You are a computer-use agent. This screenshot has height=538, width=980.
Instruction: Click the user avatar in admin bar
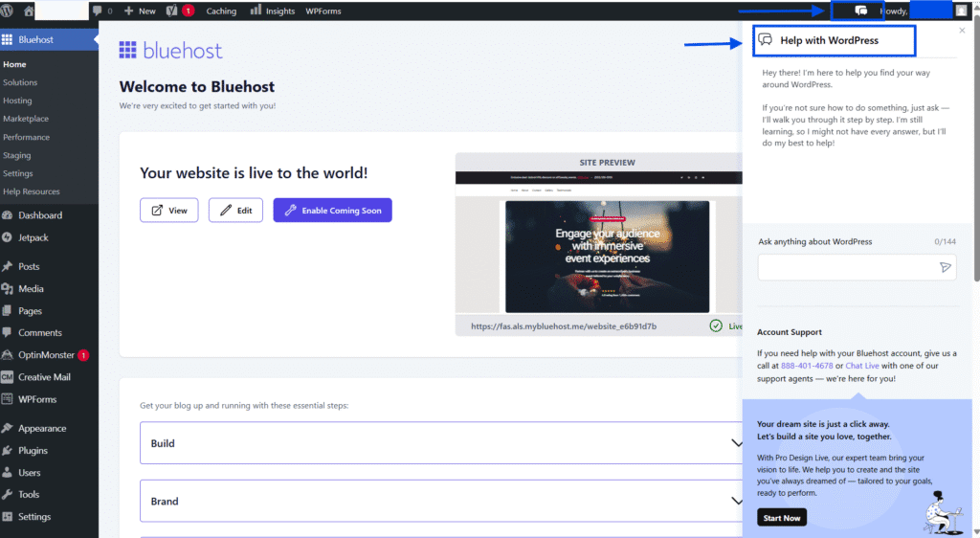[x=961, y=11]
